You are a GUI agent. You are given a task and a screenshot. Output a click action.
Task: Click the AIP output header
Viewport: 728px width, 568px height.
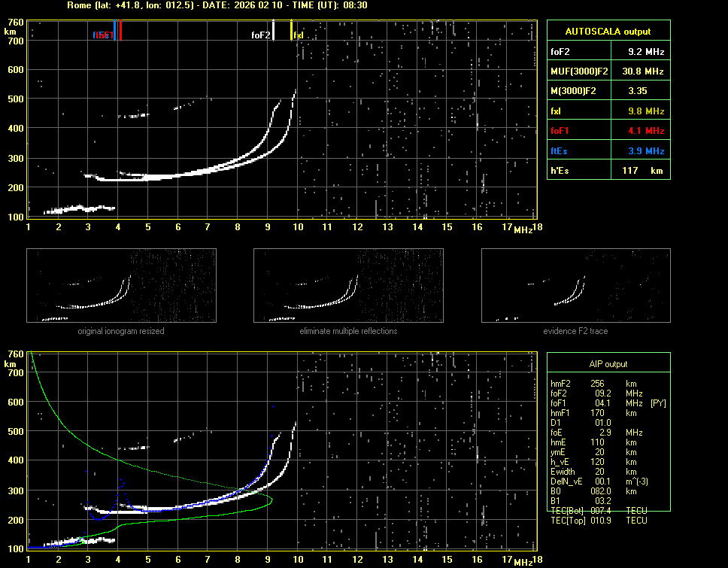click(607, 364)
